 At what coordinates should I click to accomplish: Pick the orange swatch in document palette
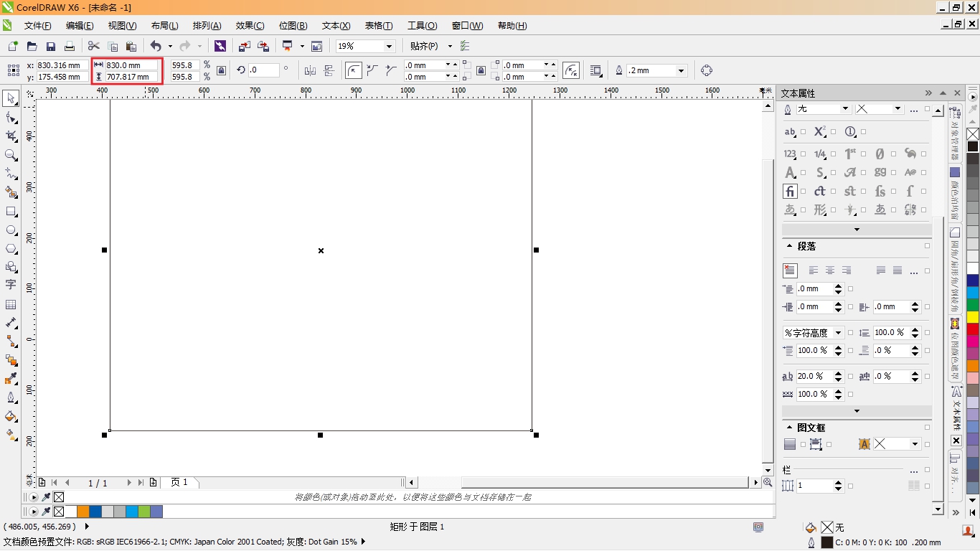click(x=83, y=512)
